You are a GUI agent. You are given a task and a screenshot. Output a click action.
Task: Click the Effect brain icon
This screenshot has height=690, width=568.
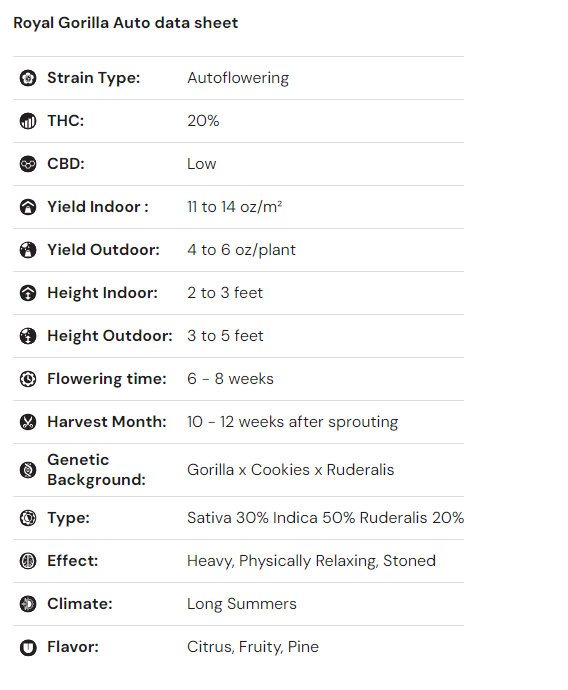28,562
